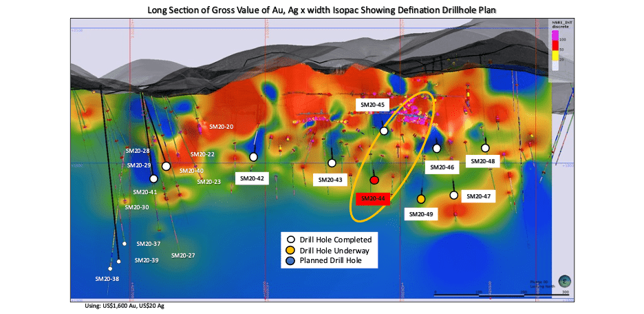Click the Drill Hole Underway legend circle
The image size is (644, 314).
(x=291, y=250)
